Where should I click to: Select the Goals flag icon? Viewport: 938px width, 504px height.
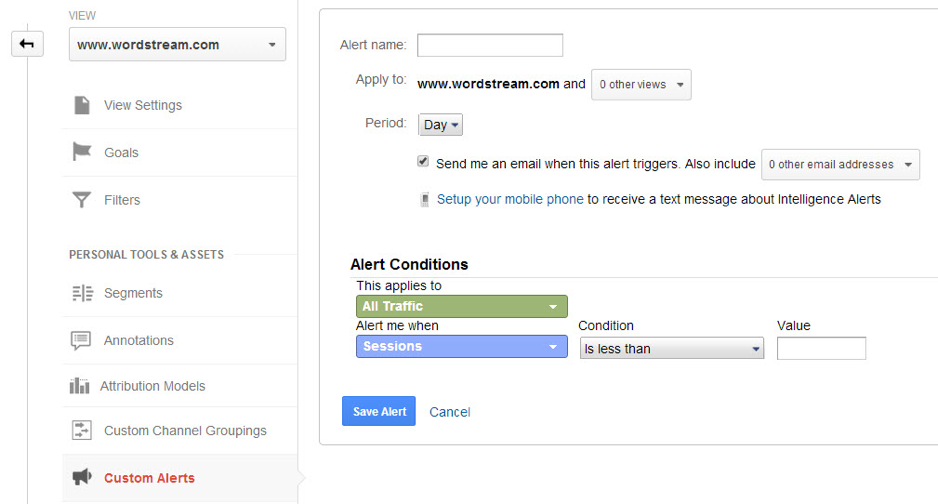tap(82, 152)
